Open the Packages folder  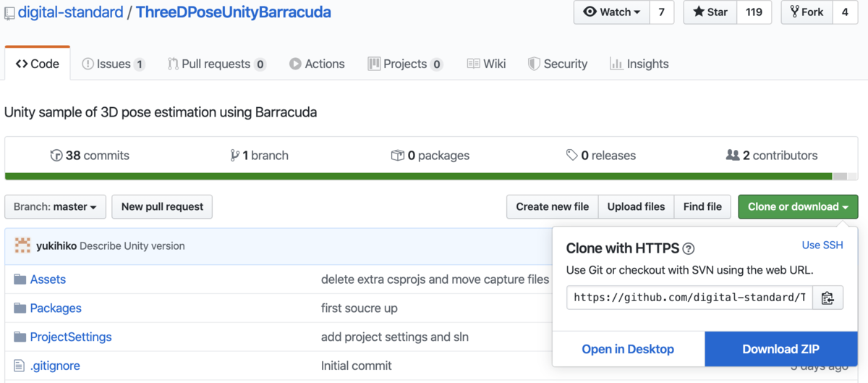pyautogui.click(x=56, y=308)
